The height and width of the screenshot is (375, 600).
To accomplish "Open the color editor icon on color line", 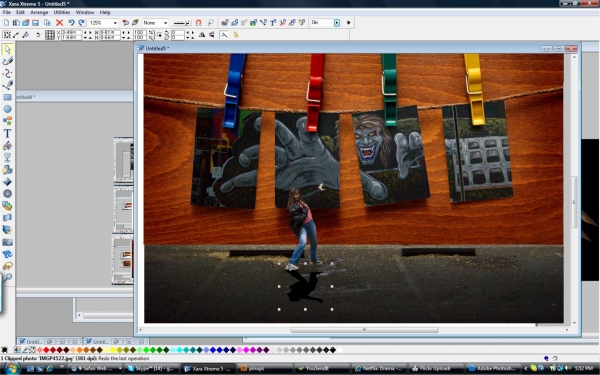I will [17, 350].
